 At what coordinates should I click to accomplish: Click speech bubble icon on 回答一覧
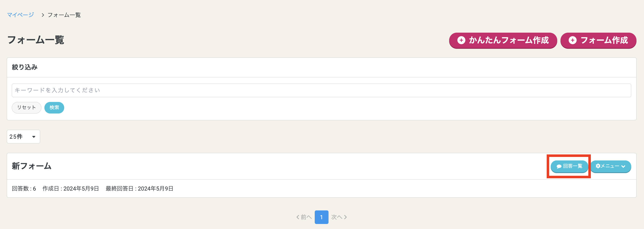[x=559, y=166]
